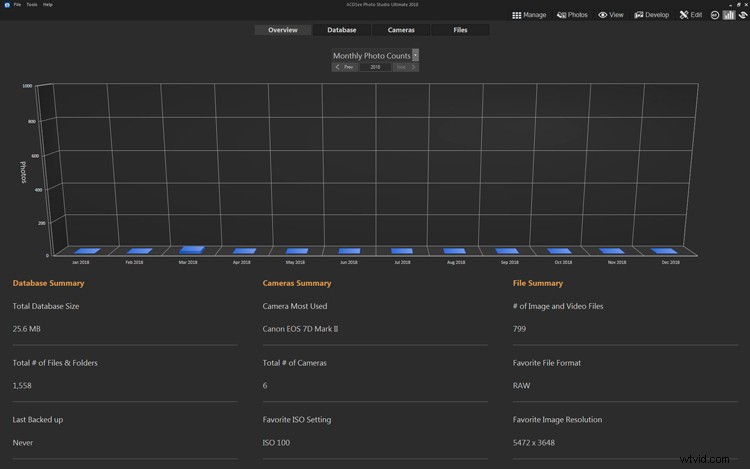The width and height of the screenshot is (750, 469).
Task: Go to previous year with Prev
Action: pos(344,67)
